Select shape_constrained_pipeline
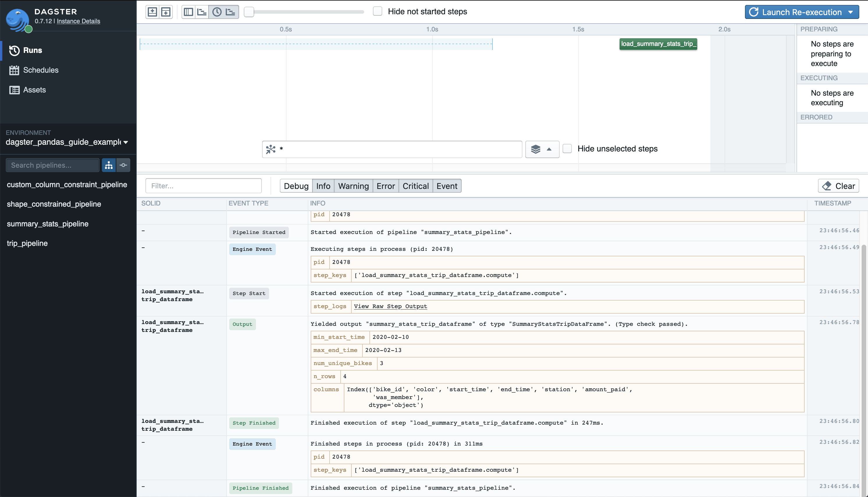The height and width of the screenshot is (497, 868). pyautogui.click(x=54, y=204)
